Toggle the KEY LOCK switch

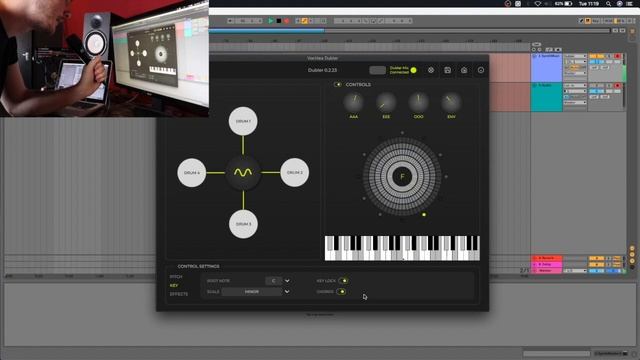pyautogui.click(x=344, y=281)
